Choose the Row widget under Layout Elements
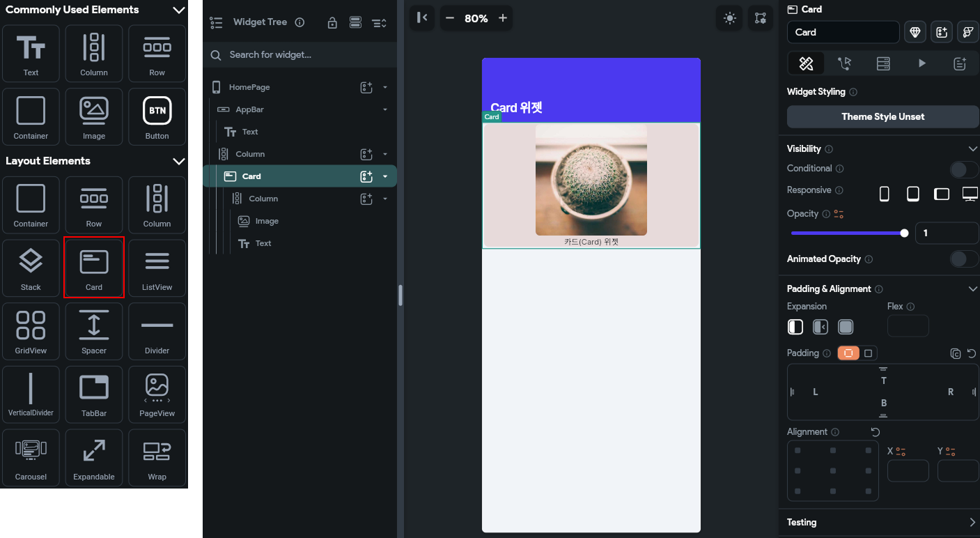Screen dimensions: 980x538 pos(94,205)
